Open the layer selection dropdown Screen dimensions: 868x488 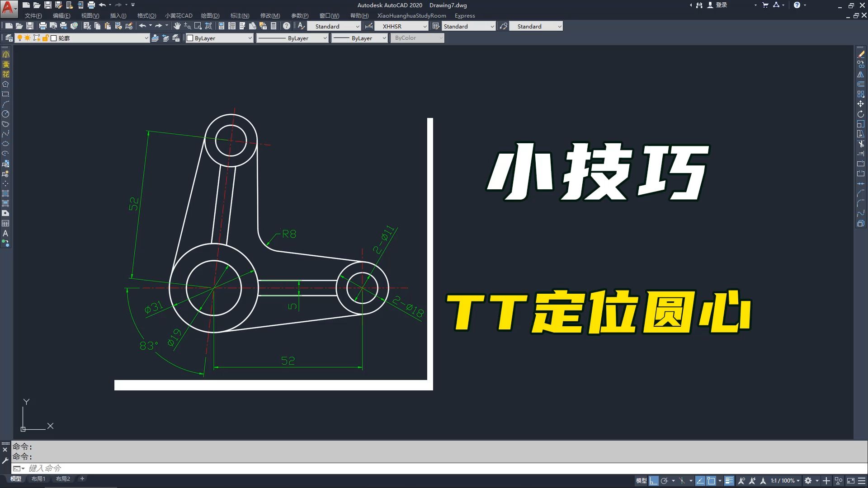pyautogui.click(x=146, y=38)
